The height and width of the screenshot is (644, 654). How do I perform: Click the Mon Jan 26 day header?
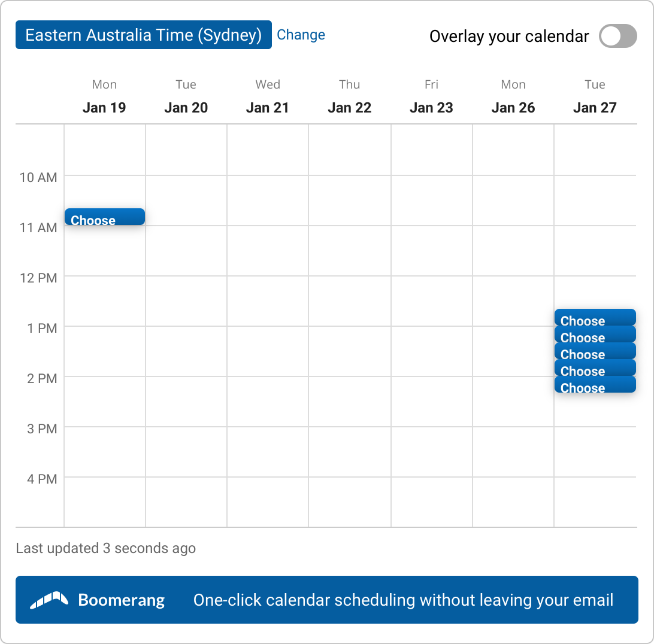click(513, 97)
